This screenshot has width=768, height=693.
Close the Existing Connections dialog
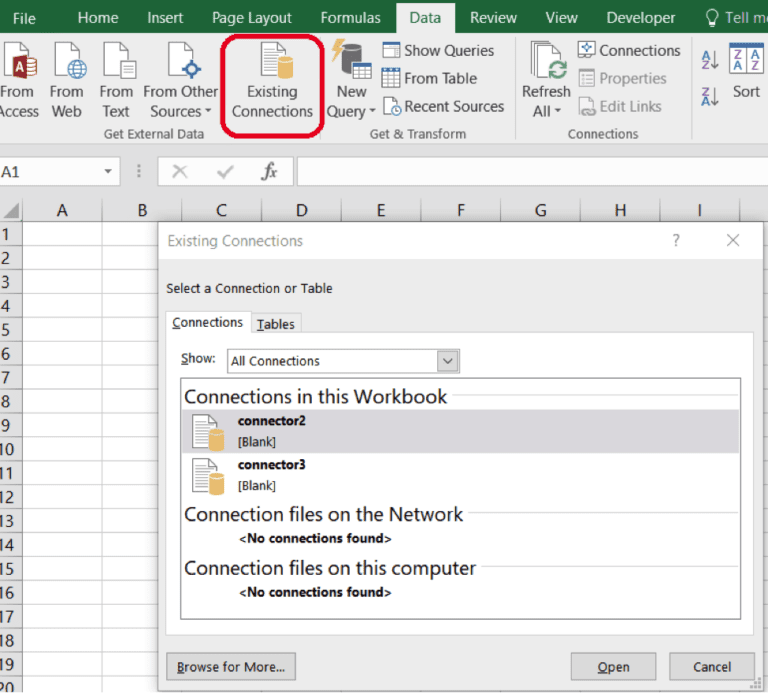click(x=733, y=240)
